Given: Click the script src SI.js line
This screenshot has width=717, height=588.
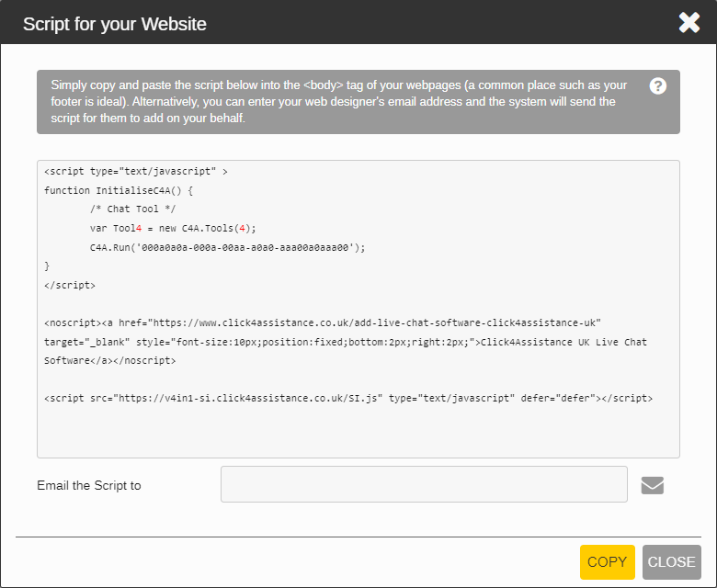Looking at the screenshot, I should [348, 398].
